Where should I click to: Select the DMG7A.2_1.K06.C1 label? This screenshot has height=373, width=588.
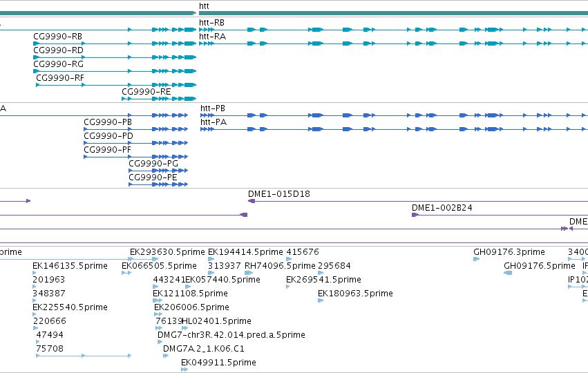pyautogui.click(x=204, y=349)
